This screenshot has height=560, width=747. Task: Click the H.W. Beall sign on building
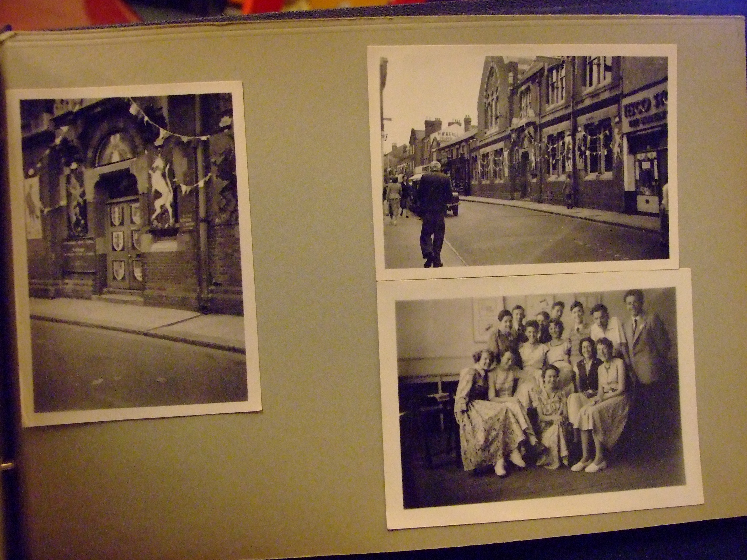tap(447, 135)
